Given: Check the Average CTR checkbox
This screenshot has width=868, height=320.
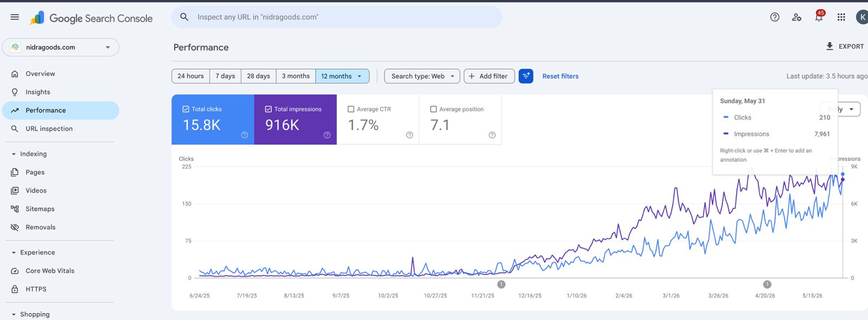Looking at the screenshot, I should coord(351,109).
